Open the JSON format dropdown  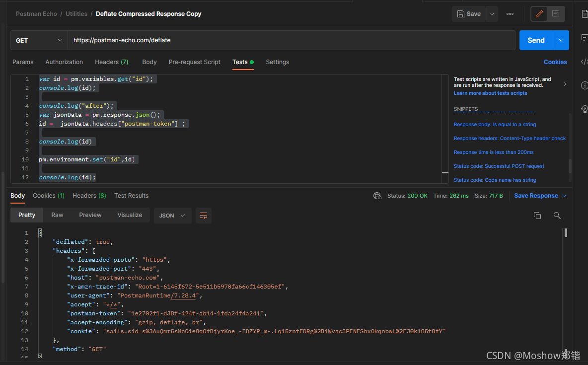[x=172, y=216]
